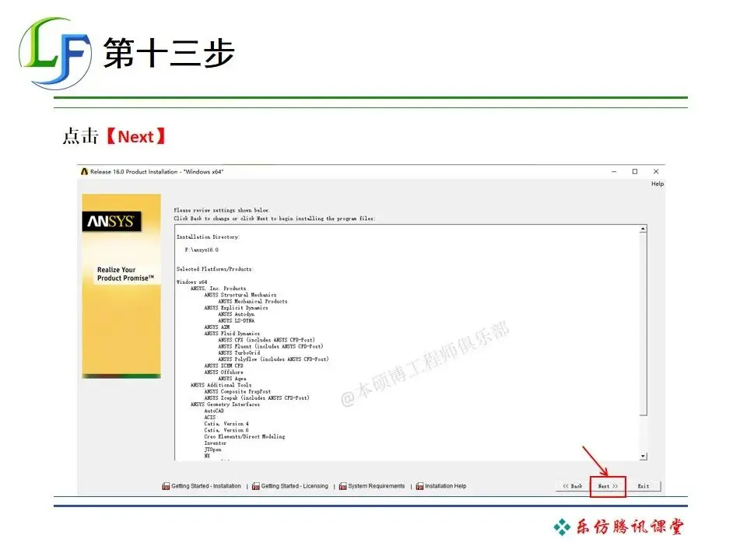Click 'JTOpen' line
Screen dimensions: 747x560
point(212,450)
